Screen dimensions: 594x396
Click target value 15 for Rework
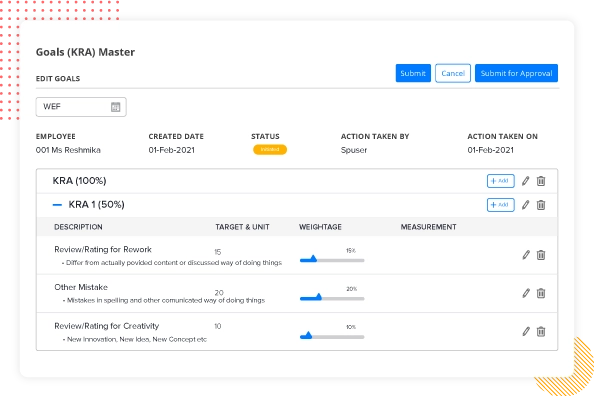pyautogui.click(x=217, y=252)
